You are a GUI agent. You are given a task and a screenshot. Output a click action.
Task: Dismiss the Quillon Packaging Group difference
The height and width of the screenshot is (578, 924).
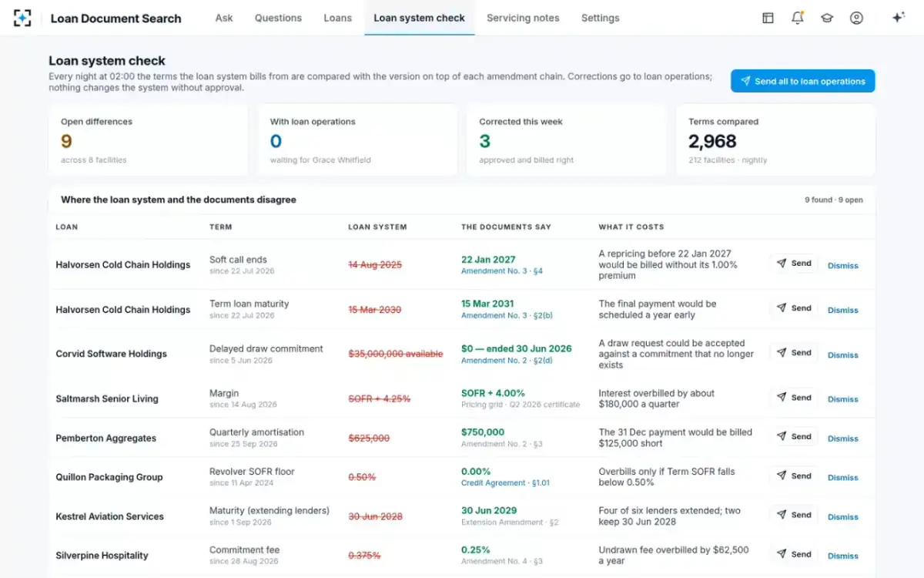pyautogui.click(x=842, y=478)
